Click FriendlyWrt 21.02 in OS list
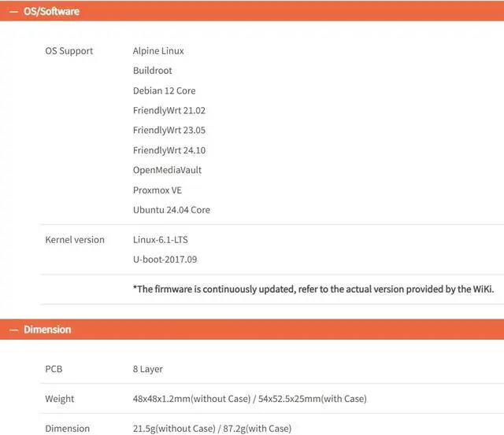Image resolution: width=504 pixels, height=435 pixels. [x=169, y=110]
